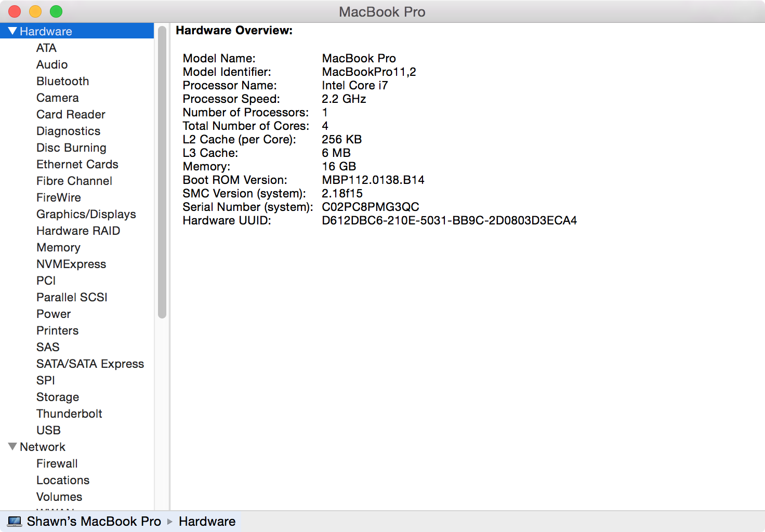Open Disc Burning details

click(71, 148)
